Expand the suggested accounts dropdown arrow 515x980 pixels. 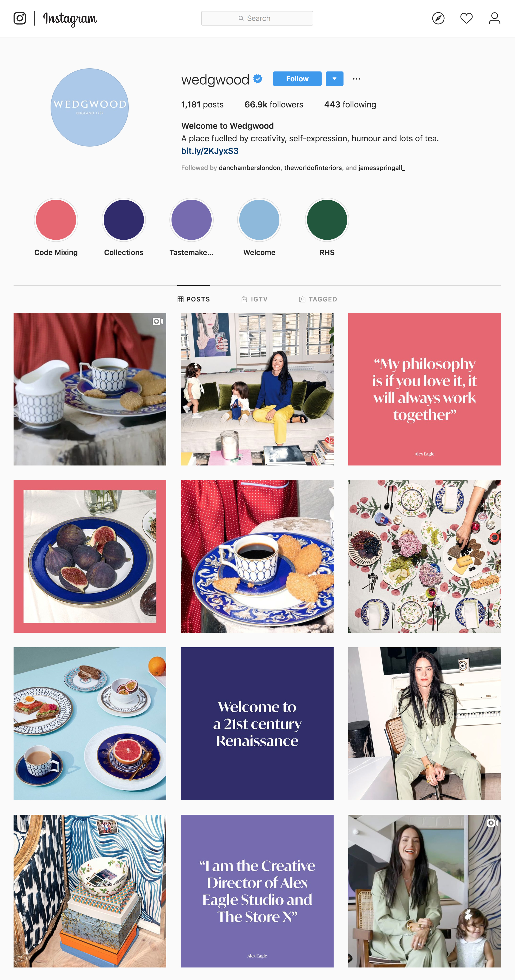[335, 79]
